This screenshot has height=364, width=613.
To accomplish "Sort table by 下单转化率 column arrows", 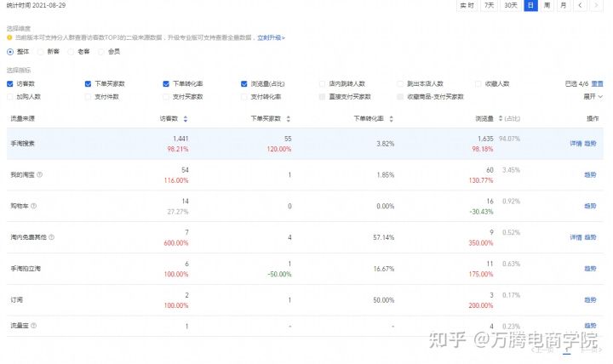I will (391, 119).
